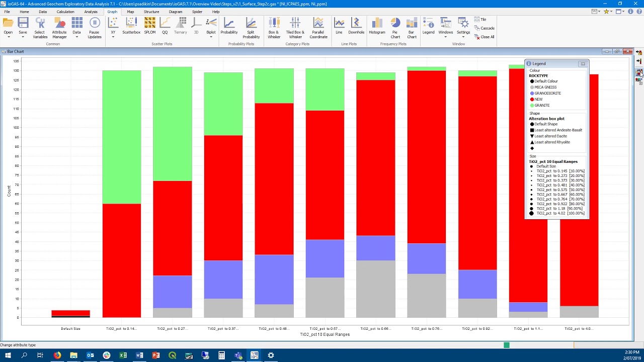Click the GRANITE green colour swatch

pyautogui.click(x=532, y=105)
